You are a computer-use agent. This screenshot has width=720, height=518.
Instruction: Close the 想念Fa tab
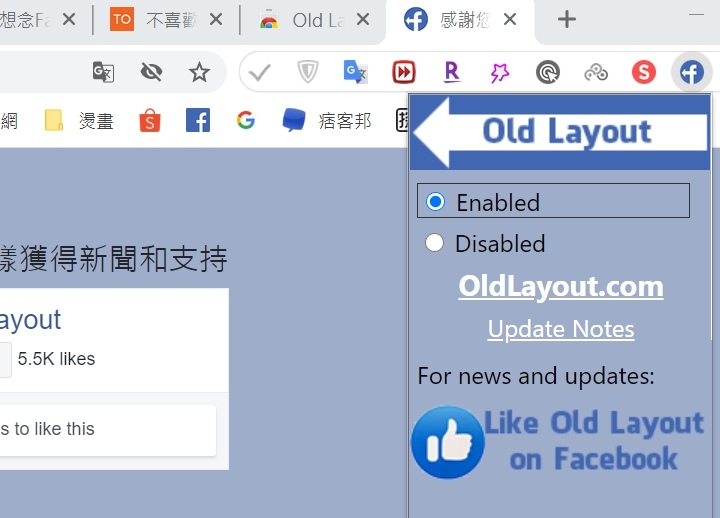point(69,19)
